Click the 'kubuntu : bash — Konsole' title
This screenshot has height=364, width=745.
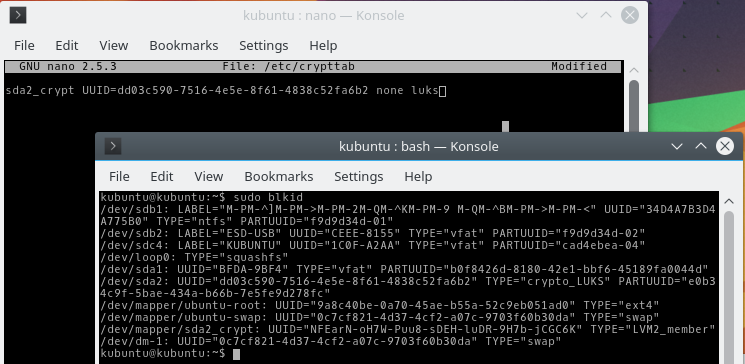419,146
